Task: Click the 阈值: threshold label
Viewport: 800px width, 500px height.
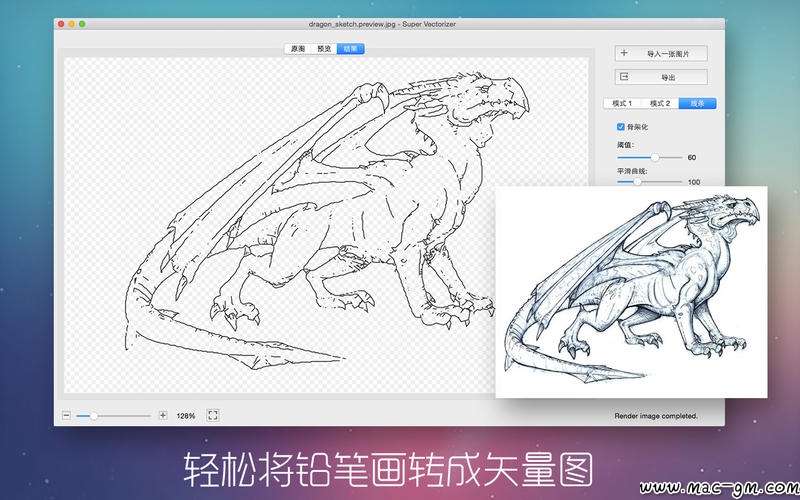Action: [x=625, y=145]
